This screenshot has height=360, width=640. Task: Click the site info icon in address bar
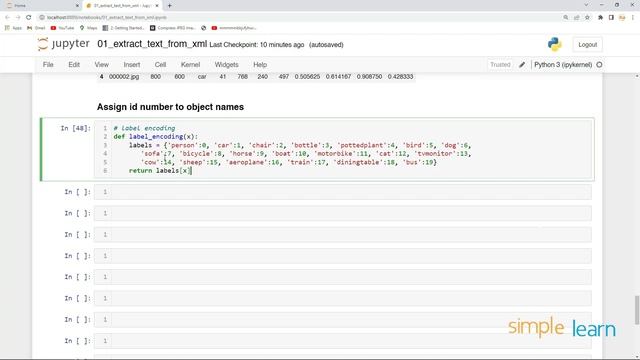click(x=42, y=17)
